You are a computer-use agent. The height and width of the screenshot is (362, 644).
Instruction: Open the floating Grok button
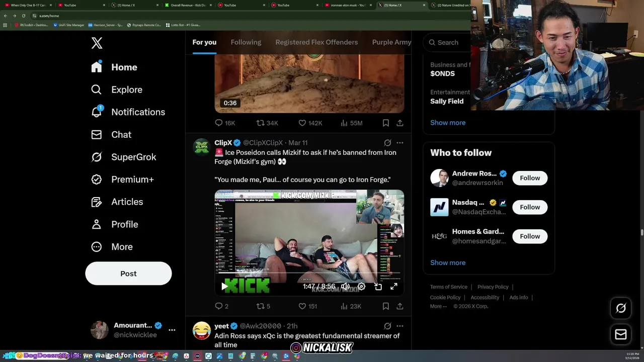coord(621,308)
